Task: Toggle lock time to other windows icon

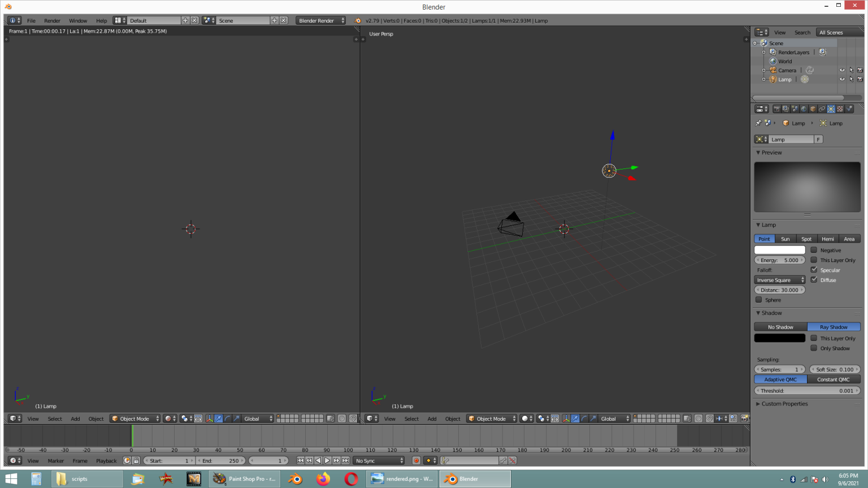Action: click(x=136, y=460)
